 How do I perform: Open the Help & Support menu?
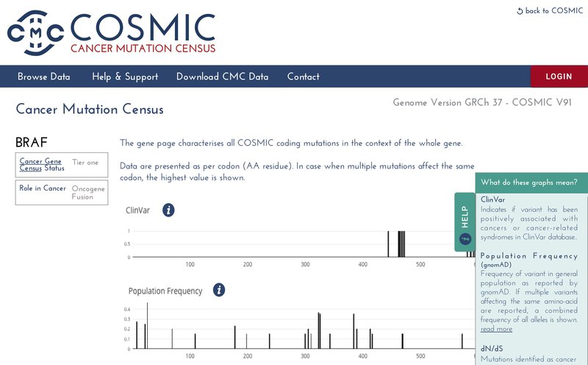pyautogui.click(x=125, y=77)
